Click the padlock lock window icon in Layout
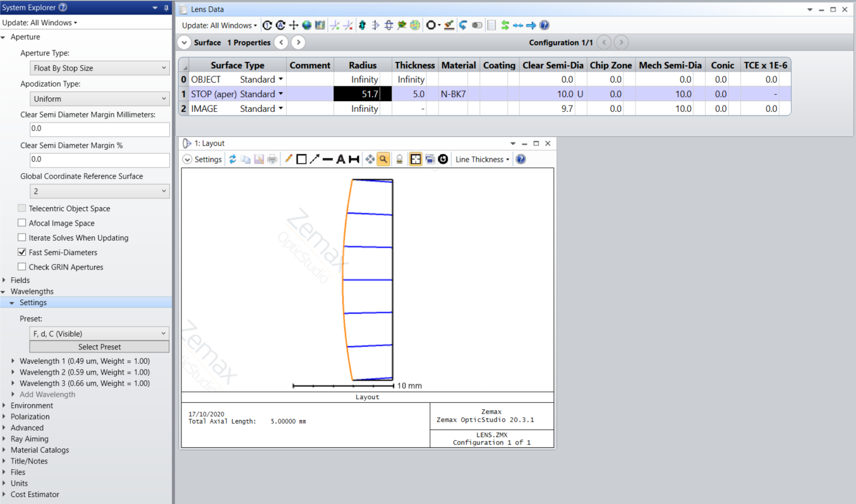The height and width of the screenshot is (504, 856). click(399, 159)
